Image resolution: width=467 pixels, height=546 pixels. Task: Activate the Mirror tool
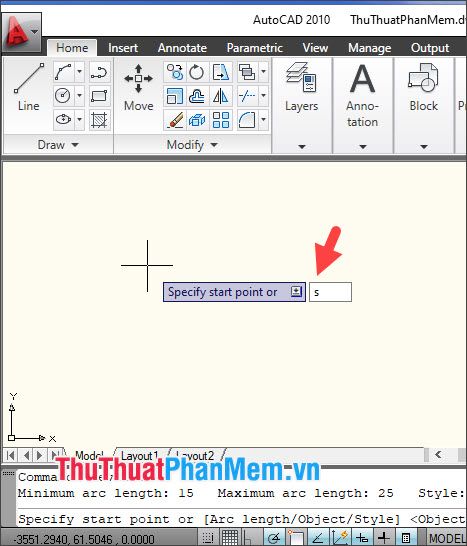pos(221,96)
